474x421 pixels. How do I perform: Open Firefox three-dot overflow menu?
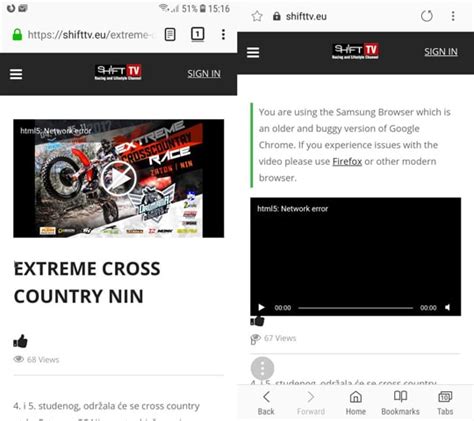223,34
